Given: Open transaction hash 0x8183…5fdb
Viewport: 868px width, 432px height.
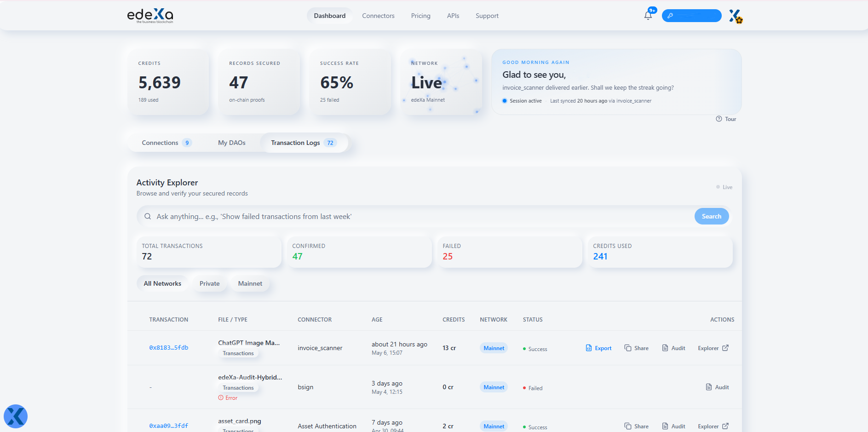Looking at the screenshot, I should point(169,348).
